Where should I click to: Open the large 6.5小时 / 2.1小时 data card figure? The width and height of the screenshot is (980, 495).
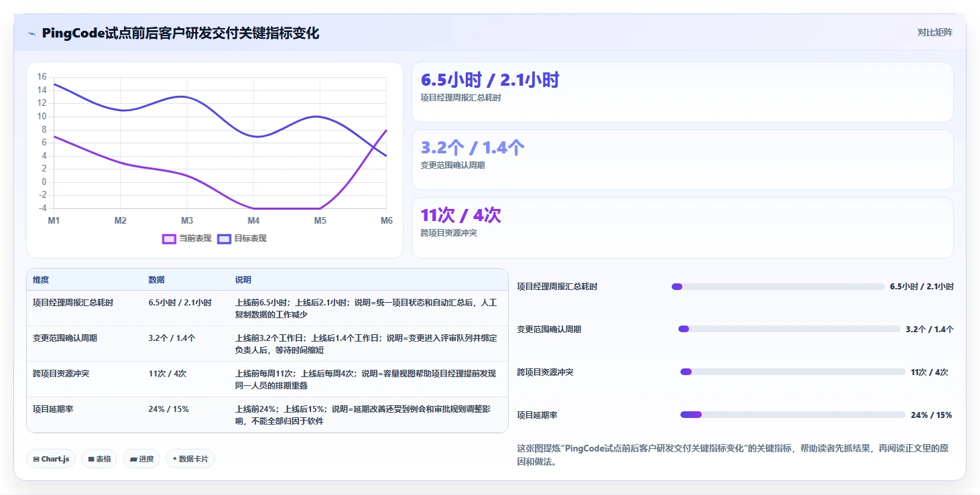[490, 80]
